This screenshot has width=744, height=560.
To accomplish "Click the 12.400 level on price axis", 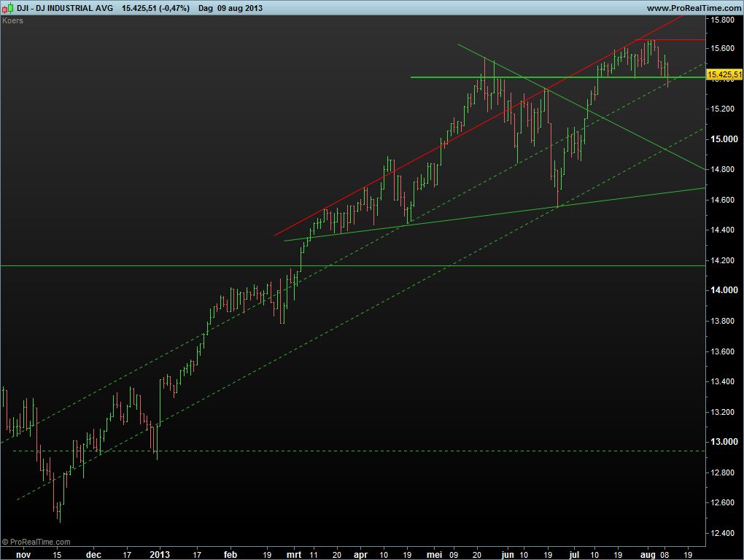I will 723,533.
